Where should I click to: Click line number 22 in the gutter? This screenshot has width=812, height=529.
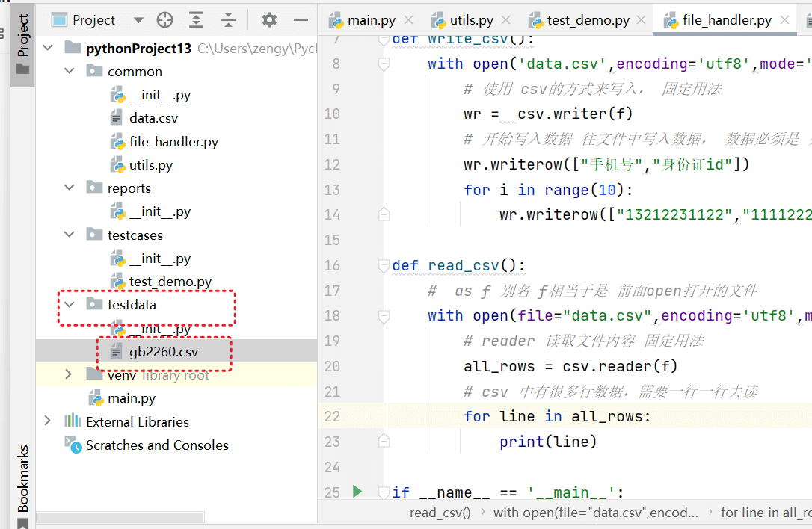(x=332, y=416)
